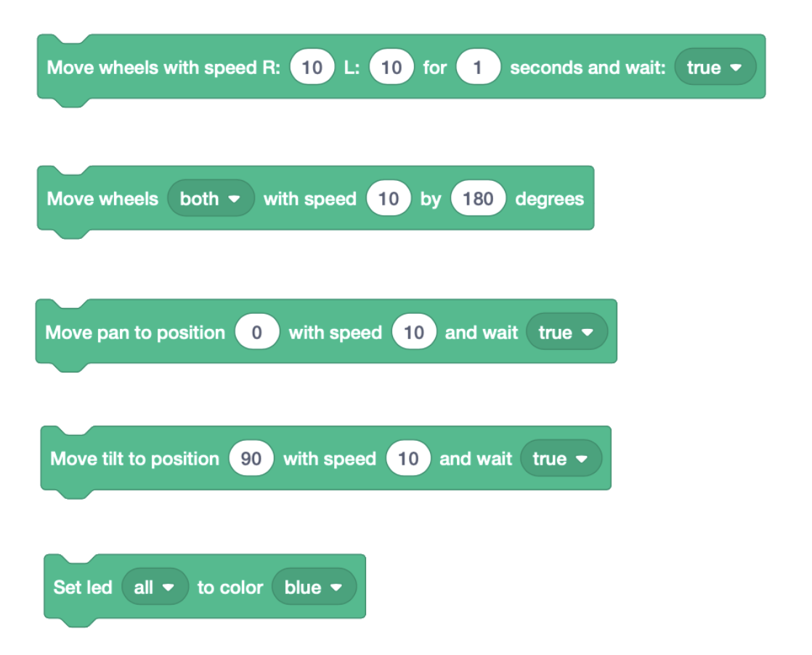
Task: Click the R speed input field
Action: pyautogui.click(x=312, y=68)
